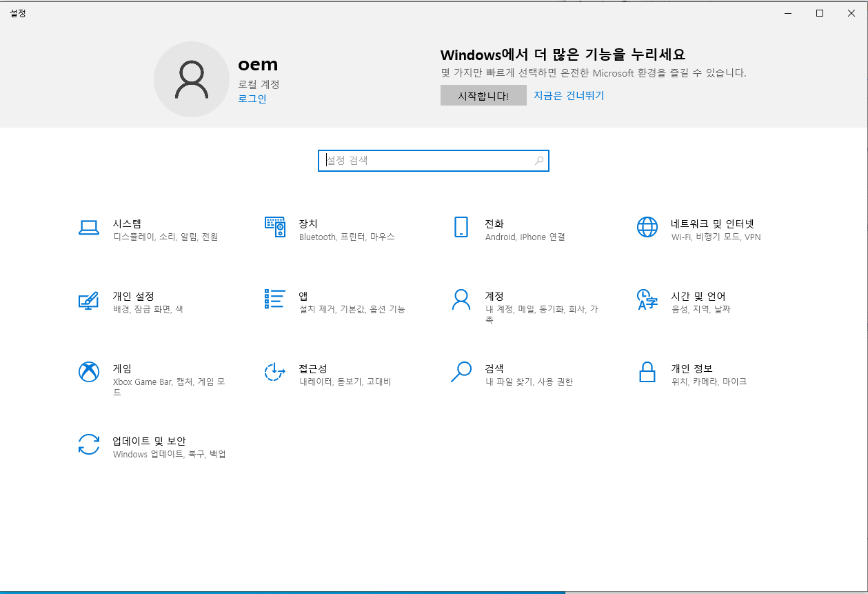The width and height of the screenshot is (868, 594).
Task: Select the 개인 설정 title text
Action: coord(134,296)
